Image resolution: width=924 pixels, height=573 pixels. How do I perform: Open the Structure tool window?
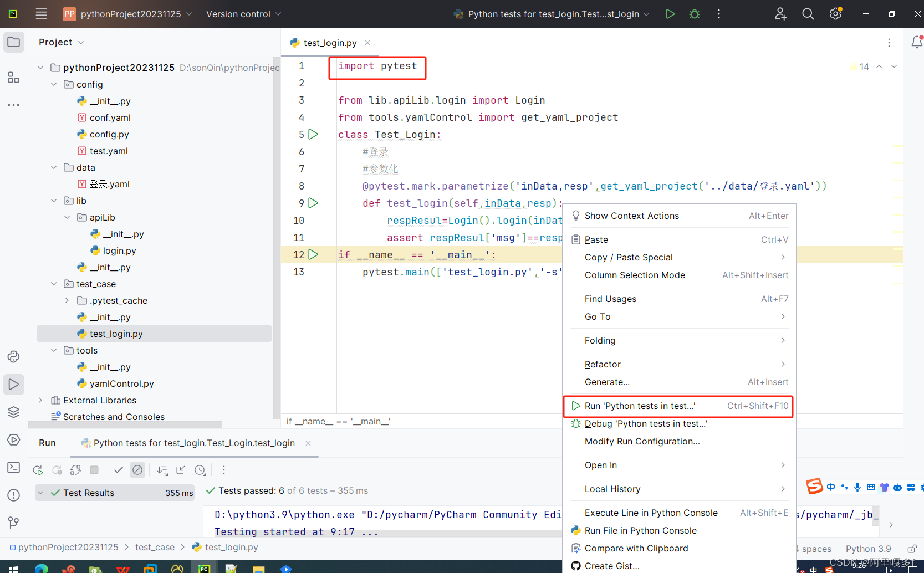pos(14,78)
